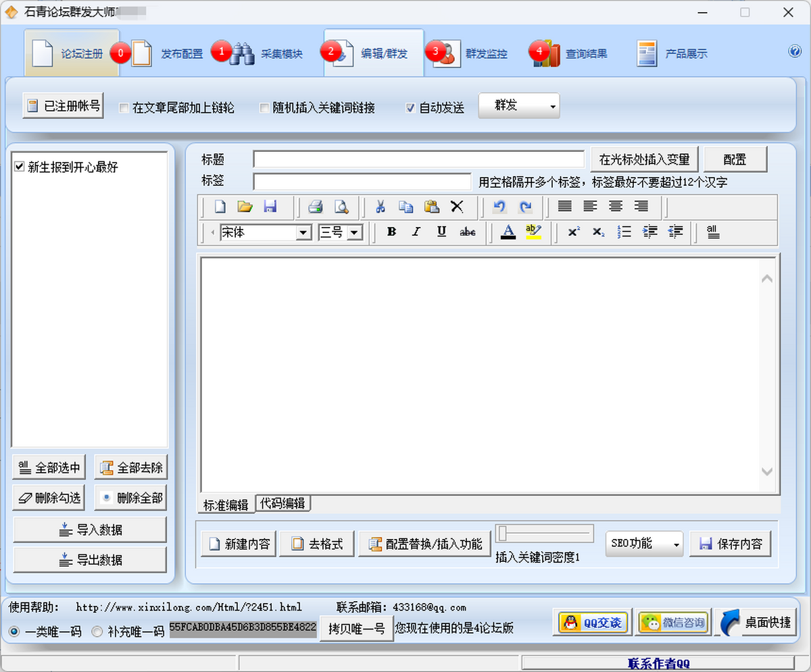
Task: Open the 宋体 font dropdown
Action: point(303,232)
